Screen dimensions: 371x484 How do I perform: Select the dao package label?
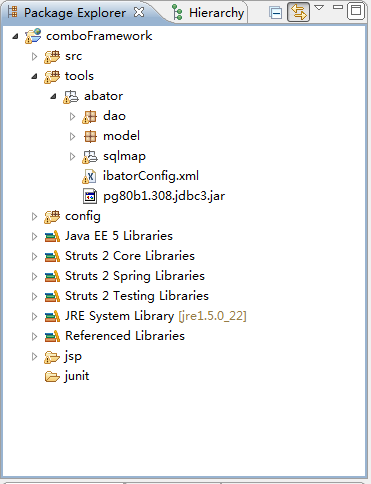tap(114, 116)
